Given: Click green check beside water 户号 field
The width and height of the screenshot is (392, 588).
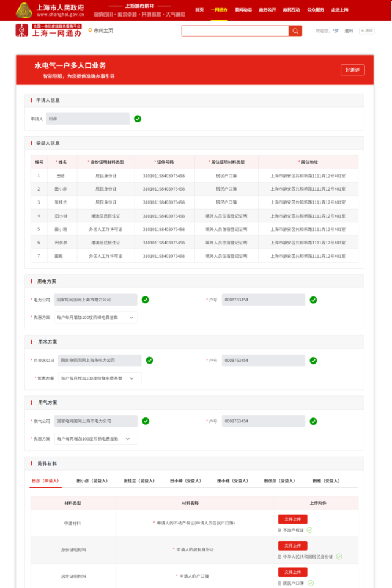Looking at the screenshot, I should (313, 361).
